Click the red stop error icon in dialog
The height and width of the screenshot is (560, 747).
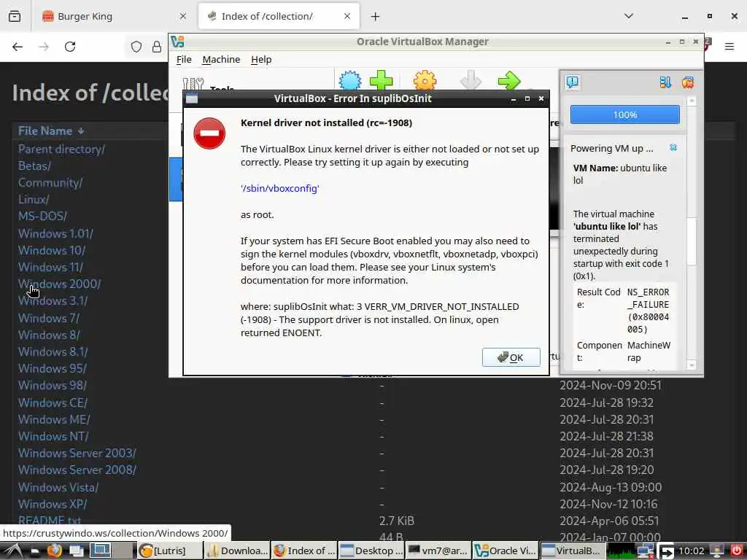pos(209,133)
